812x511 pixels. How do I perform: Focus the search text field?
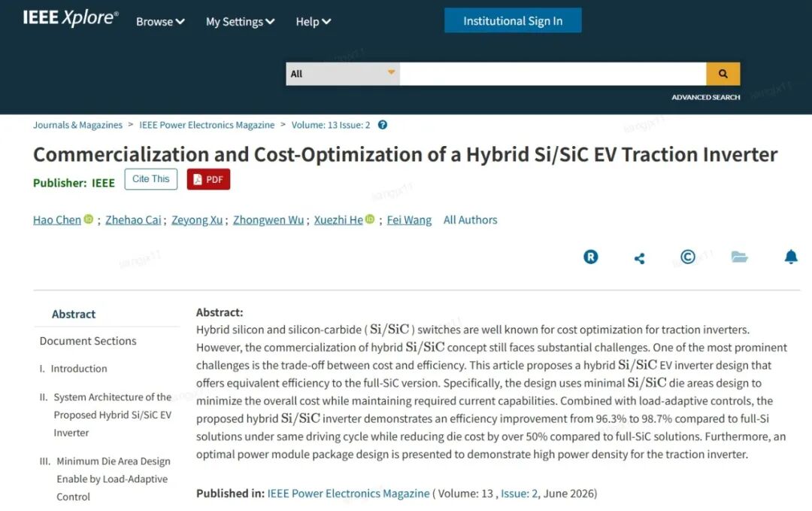coord(553,74)
